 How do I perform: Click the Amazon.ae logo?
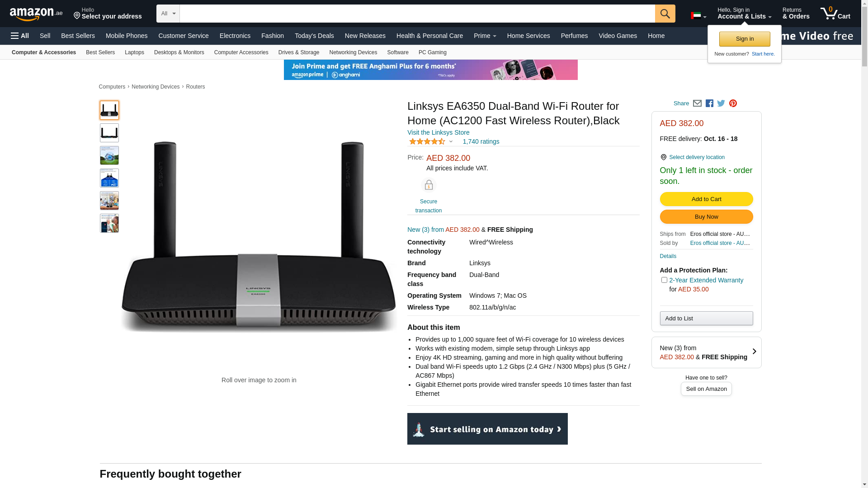point(36,14)
